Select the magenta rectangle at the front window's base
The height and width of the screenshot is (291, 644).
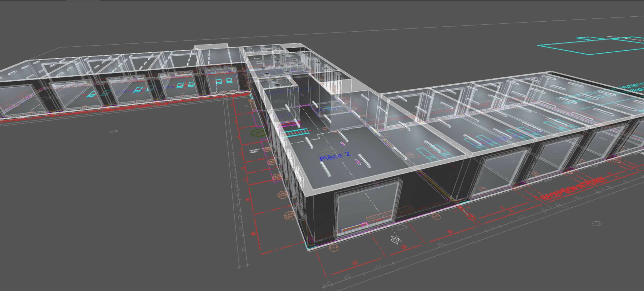coord(365,224)
